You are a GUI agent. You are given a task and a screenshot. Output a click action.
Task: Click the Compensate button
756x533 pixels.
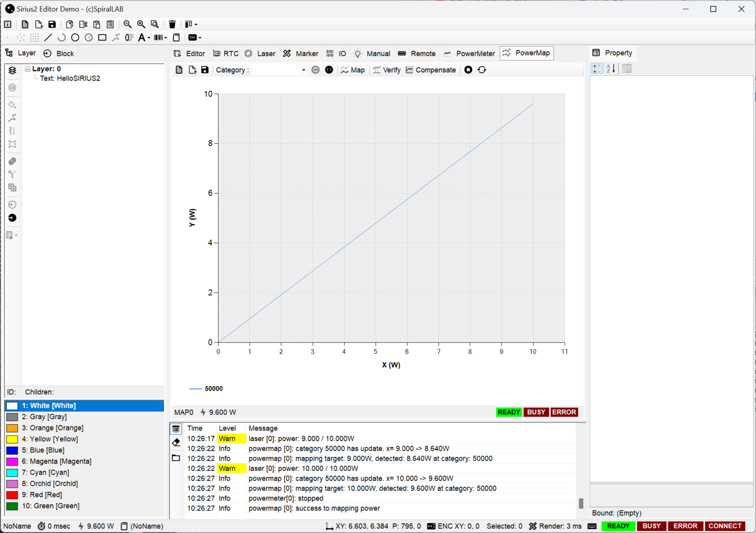point(431,70)
